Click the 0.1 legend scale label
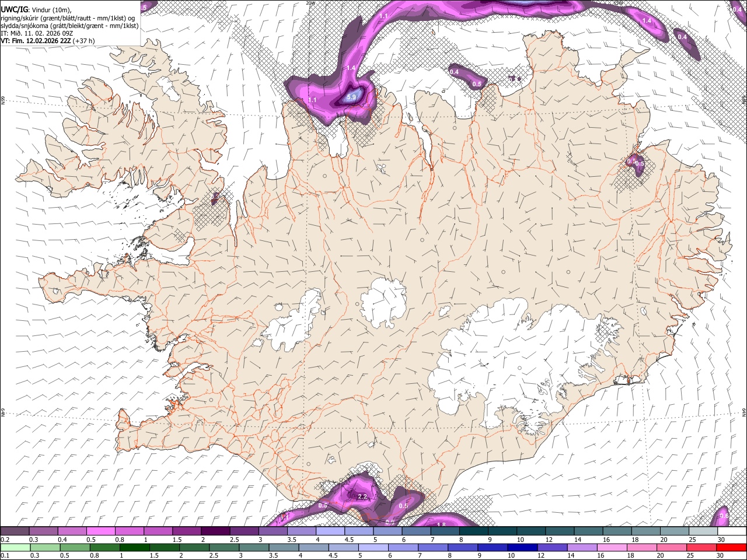 pyautogui.click(x=4, y=555)
